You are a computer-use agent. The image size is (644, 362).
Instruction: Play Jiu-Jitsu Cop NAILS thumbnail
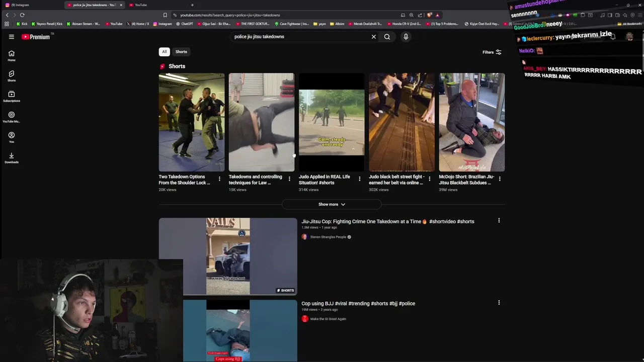click(x=228, y=256)
